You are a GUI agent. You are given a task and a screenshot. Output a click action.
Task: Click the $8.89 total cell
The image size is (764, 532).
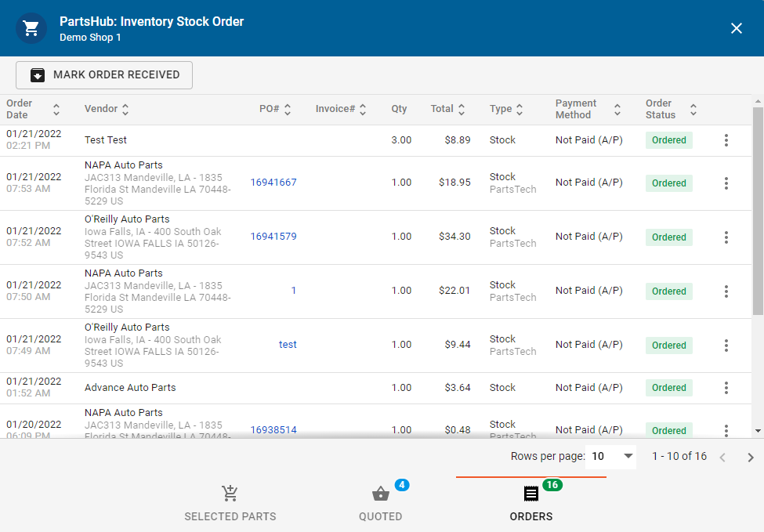click(x=458, y=139)
